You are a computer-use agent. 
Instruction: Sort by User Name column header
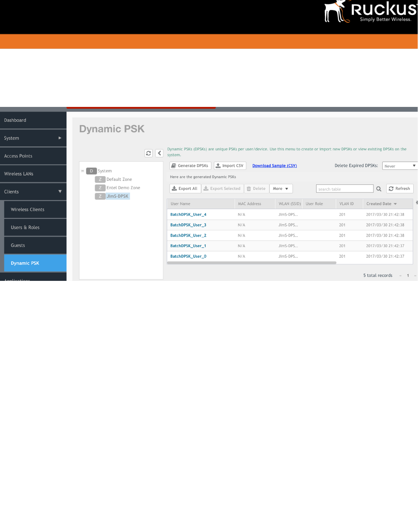(201, 204)
